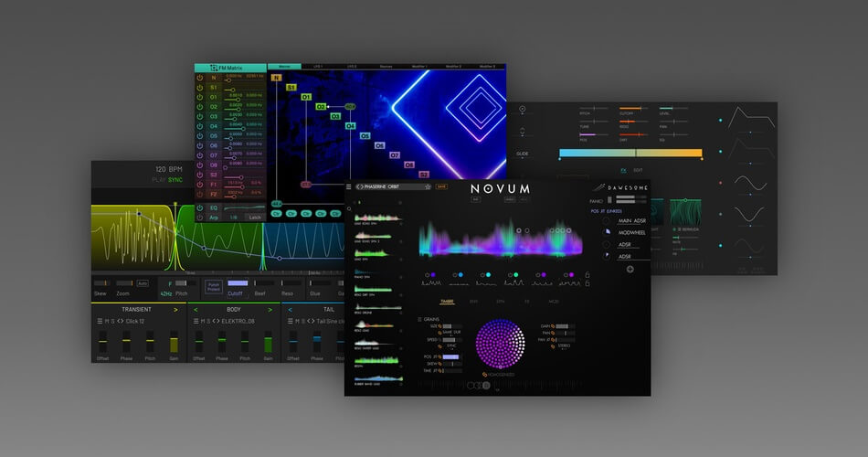Click the Dawesome logo
The height and width of the screenshot is (457, 868).
[620, 187]
